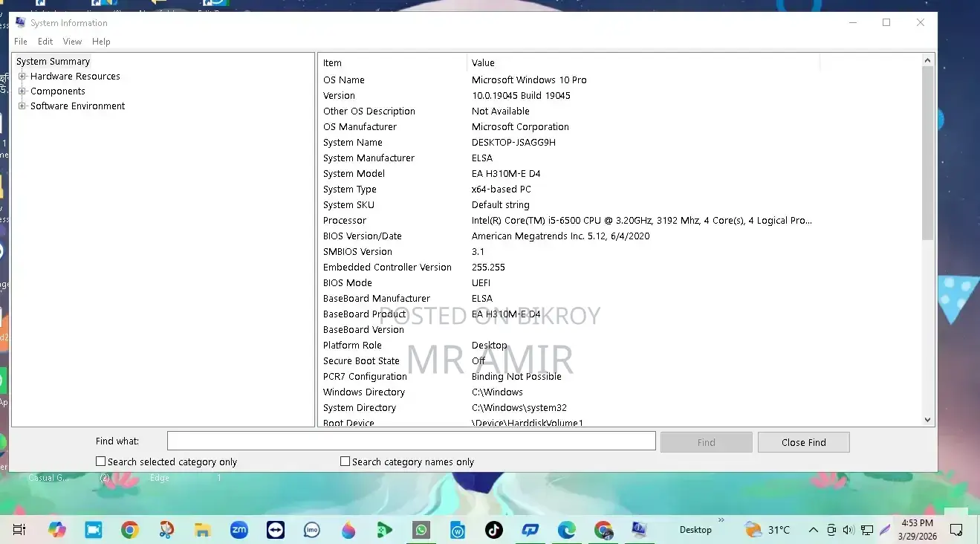Open the notification center icon

[956, 530]
